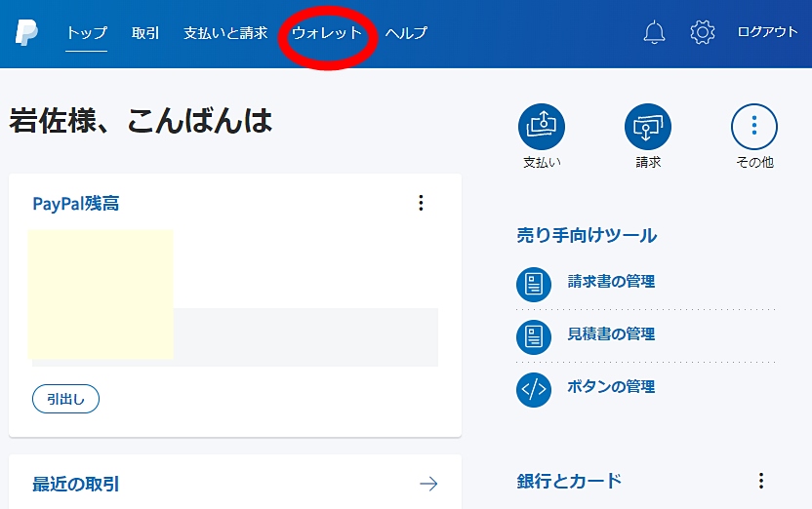
Task: Click the 請求書の管理 invoice icon
Action: pos(533,284)
